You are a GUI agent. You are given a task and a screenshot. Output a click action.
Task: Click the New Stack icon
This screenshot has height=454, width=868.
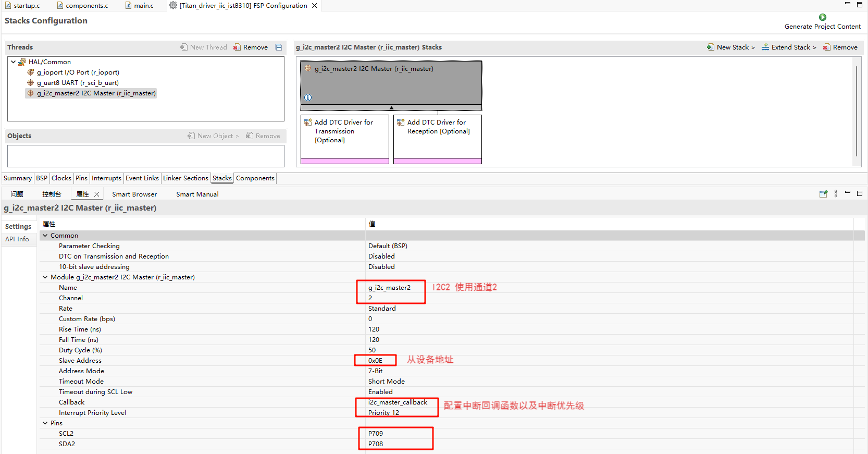(711, 47)
